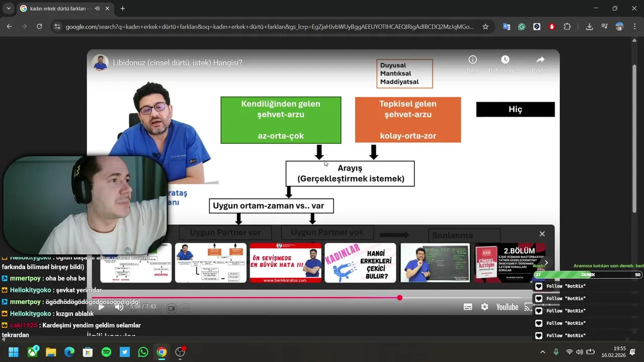
Task: Open the KADINLAR HANGİ ERKEKLERİ ÇEKİCİ BULUR thumbnail
Action: [x=360, y=263]
